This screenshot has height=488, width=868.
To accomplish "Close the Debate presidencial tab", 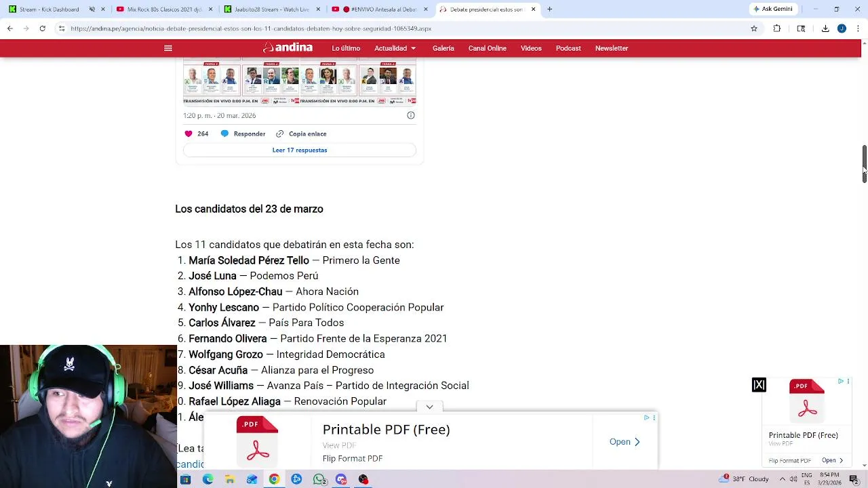I will 533,9.
